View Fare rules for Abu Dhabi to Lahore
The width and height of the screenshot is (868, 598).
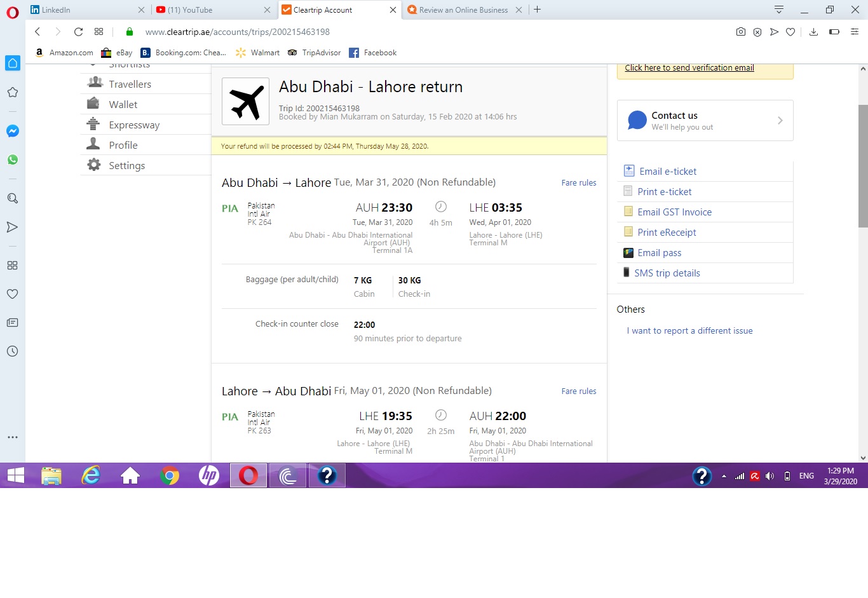[579, 182]
